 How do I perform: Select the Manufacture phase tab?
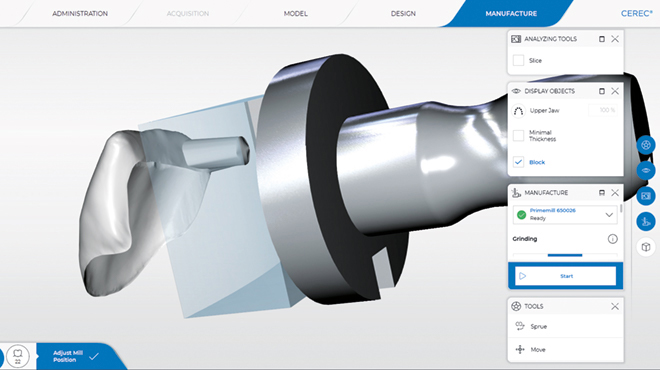(511, 13)
